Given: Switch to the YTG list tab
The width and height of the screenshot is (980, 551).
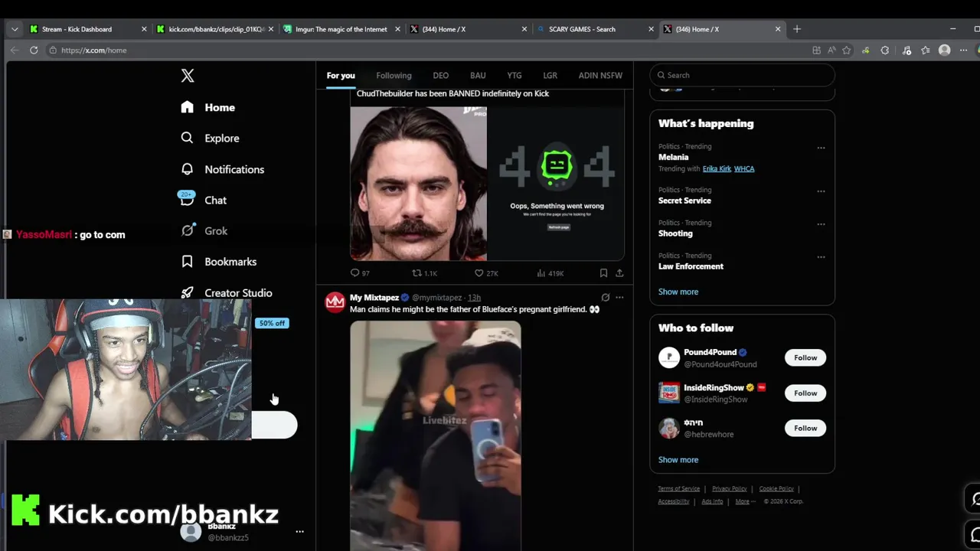Looking at the screenshot, I should pyautogui.click(x=514, y=76).
